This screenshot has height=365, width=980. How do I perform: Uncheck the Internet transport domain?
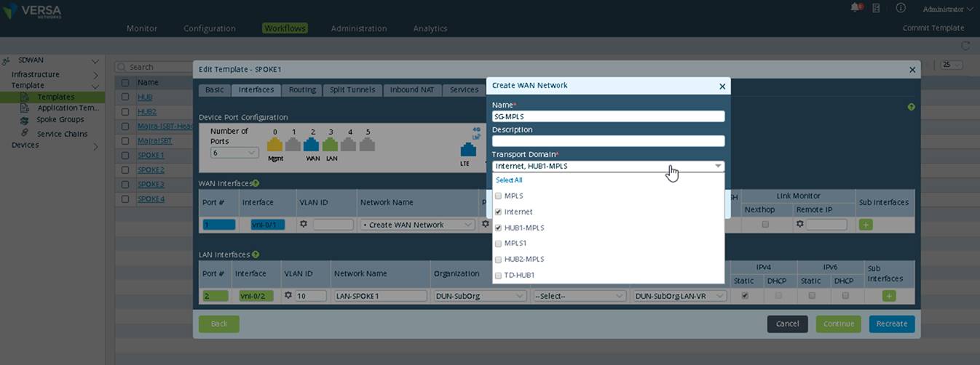pyautogui.click(x=498, y=212)
